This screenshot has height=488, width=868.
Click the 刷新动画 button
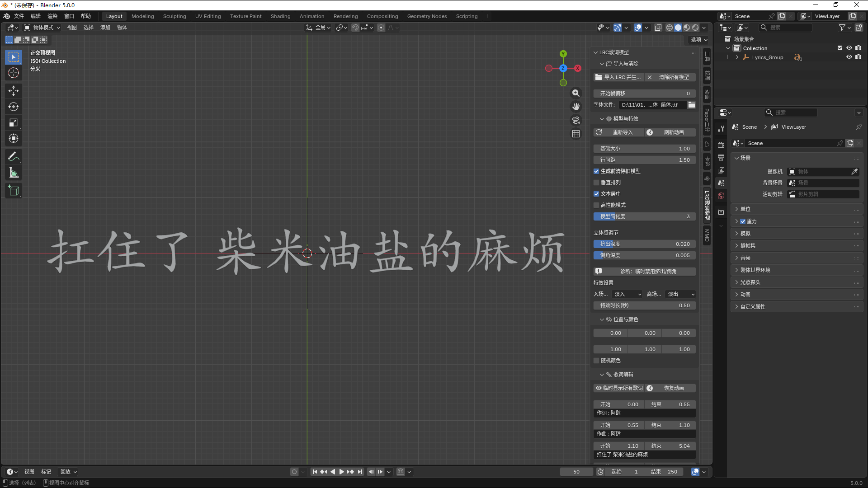click(x=670, y=132)
